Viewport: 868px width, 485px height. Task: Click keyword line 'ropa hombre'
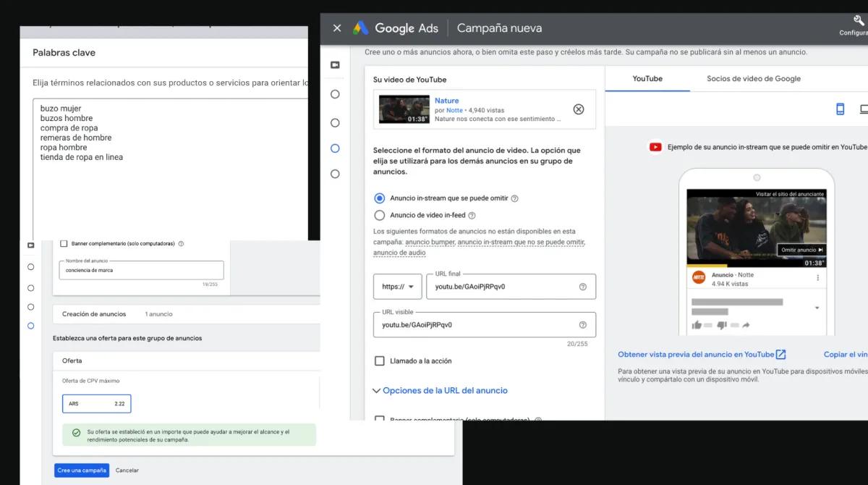[x=64, y=148]
